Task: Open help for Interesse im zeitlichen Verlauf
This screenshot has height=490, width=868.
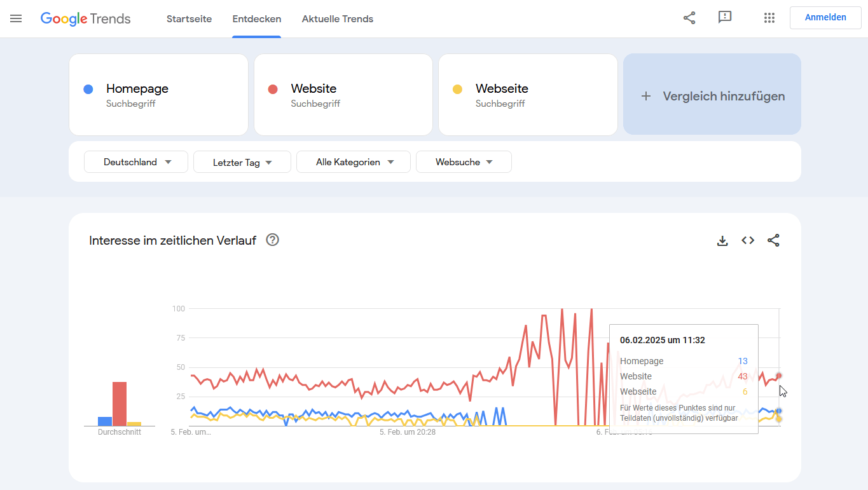Action: [x=273, y=240]
